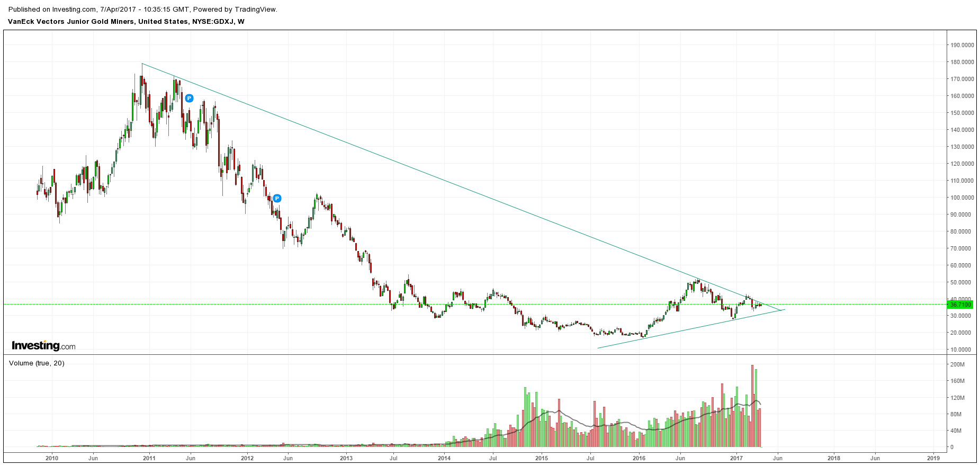Click the 2015 label on time axis
The height and width of the screenshot is (465, 980).
542,458
